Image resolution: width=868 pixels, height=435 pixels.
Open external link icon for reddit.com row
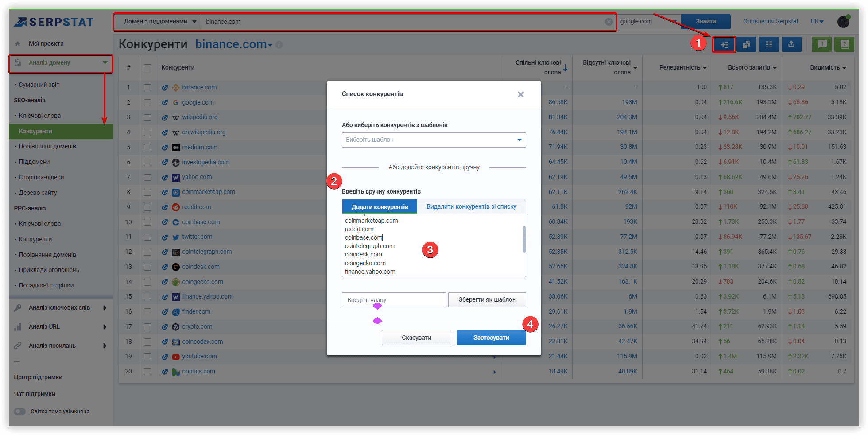tap(165, 207)
